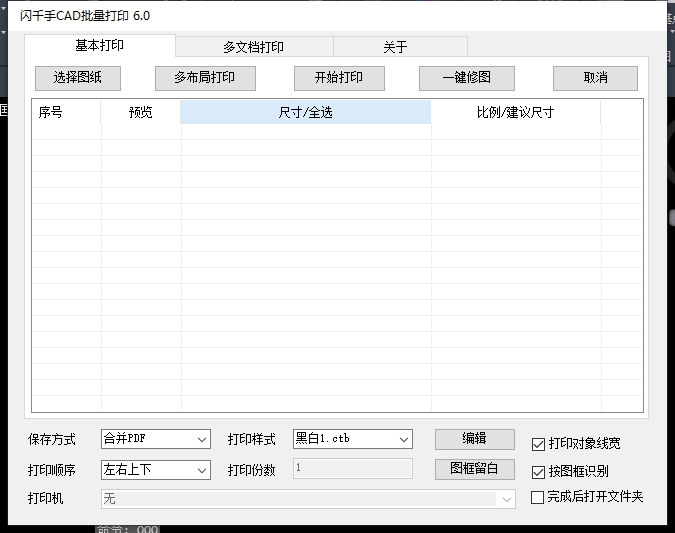This screenshot has width=675, height=533.
Task: Switch to the 多文档打印 tab
Action: [253, 47]
